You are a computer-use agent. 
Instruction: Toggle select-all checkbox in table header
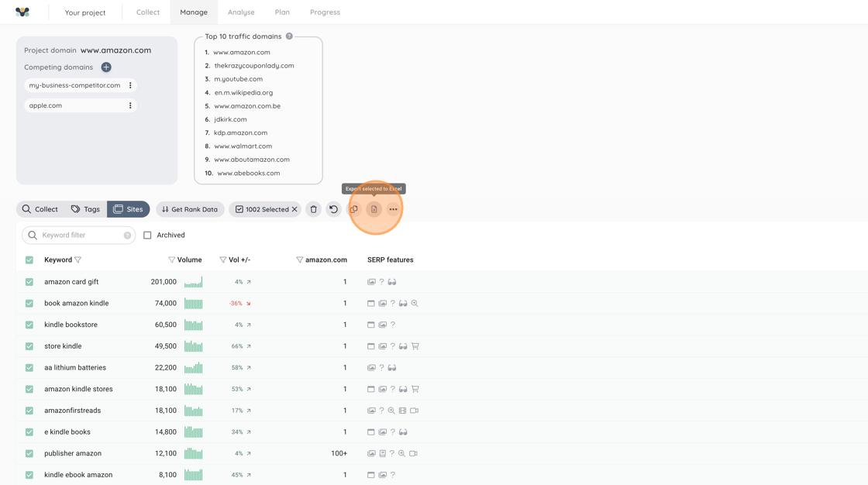click(x=29, y=260)
